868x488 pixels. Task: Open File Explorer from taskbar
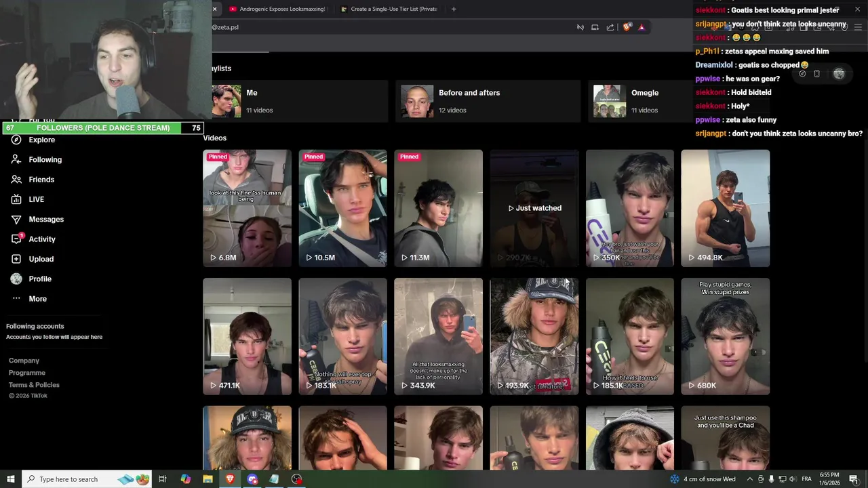(208, 479)
